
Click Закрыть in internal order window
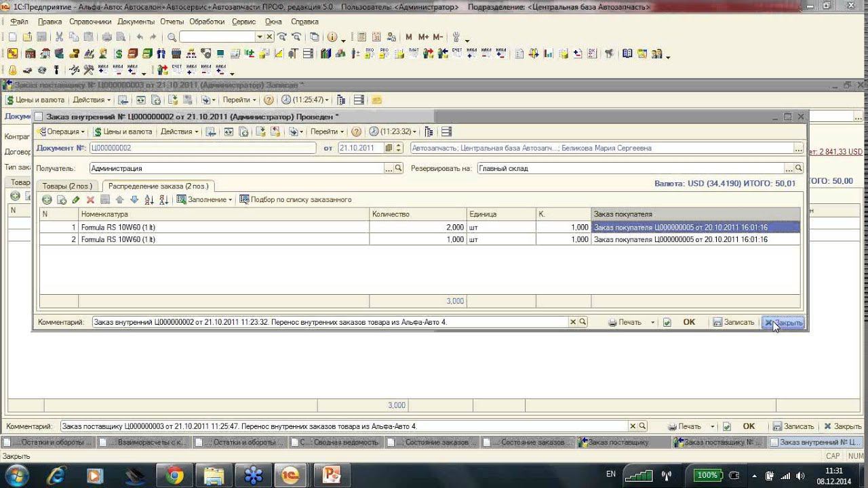click(783, 323)
